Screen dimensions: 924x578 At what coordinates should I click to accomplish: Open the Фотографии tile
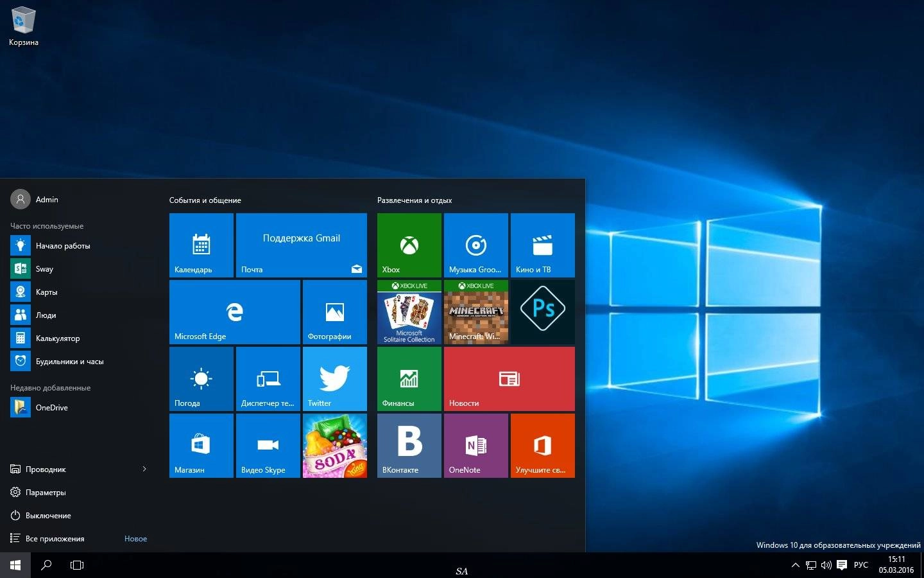pyautogui.click(x=335, y=312)
